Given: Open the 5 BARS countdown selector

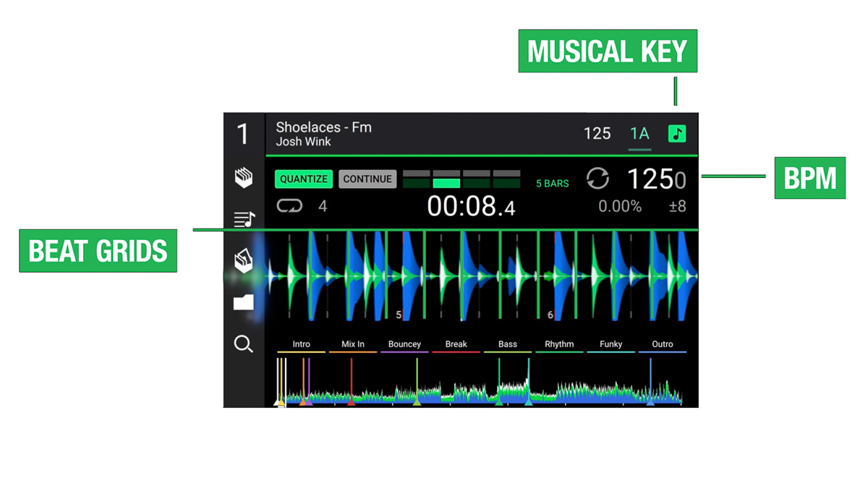Looking at the screenshot, I should (552, 184).
